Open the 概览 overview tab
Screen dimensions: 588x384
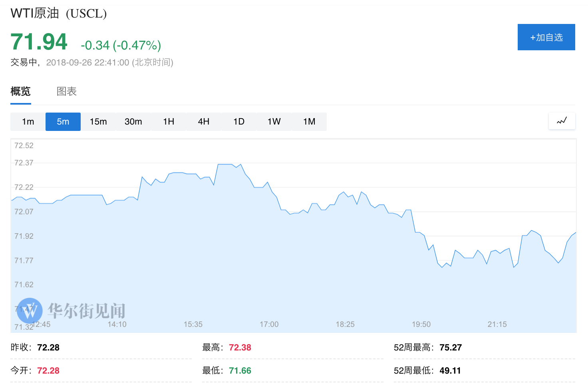21,91
